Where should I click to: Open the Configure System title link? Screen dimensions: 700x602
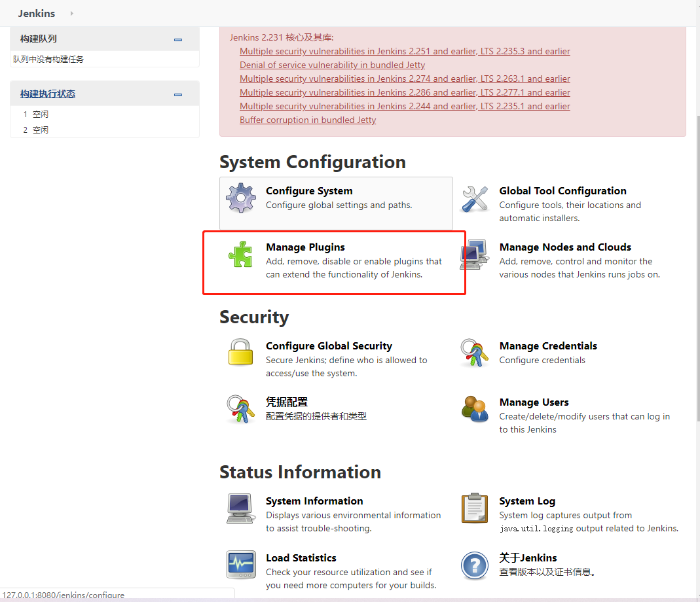click(x=309, y=190)
